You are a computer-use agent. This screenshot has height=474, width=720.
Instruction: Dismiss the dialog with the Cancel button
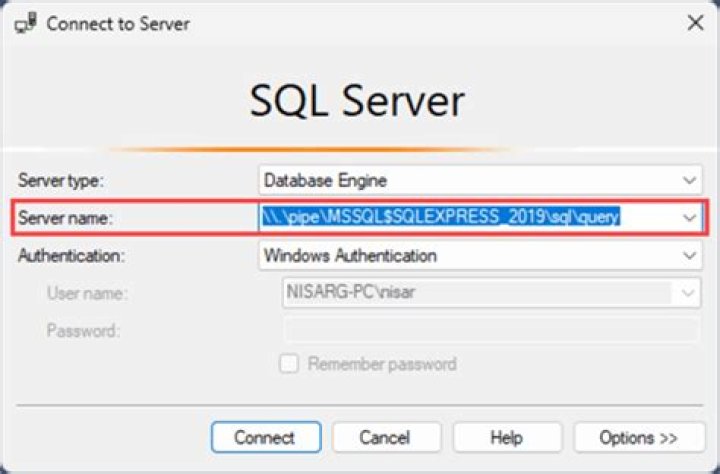tap(385, 437)
